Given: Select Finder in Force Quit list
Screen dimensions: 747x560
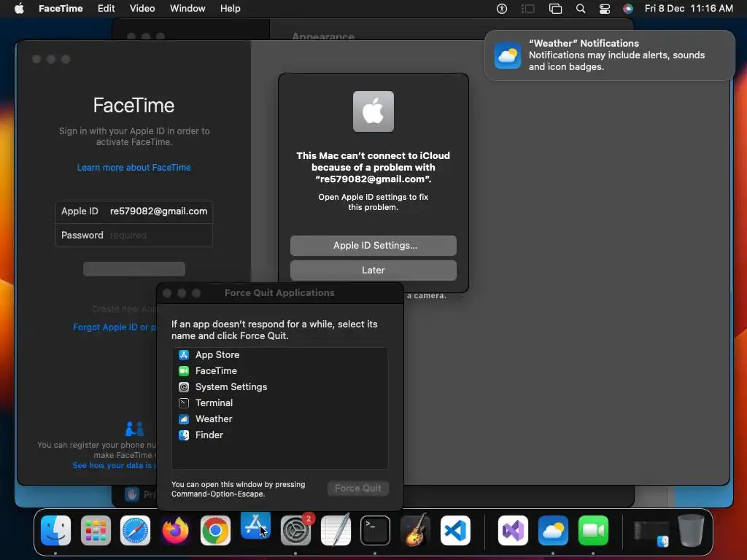Looking at the screenshot, I should 279,435.
